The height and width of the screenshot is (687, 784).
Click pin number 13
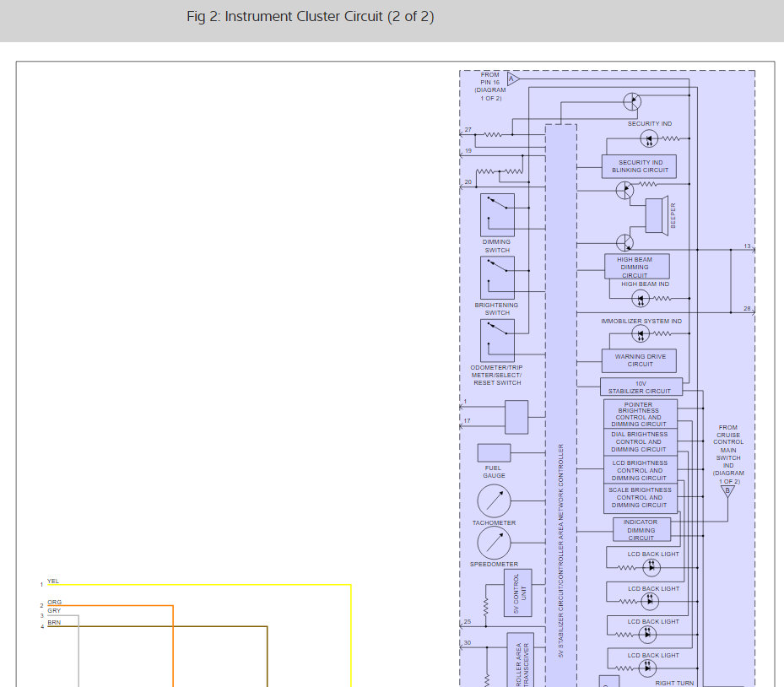(x=747, y=246)
